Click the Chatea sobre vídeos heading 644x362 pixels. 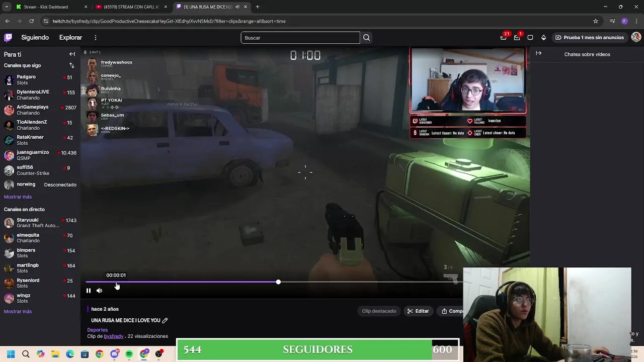[587, 54]
